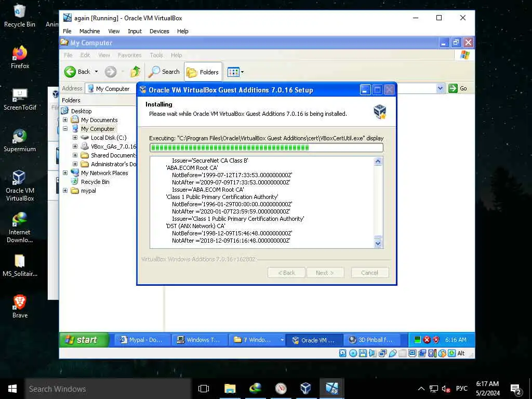The width and height of the screenshot is (532, 399).
Task: Click Search button in Explorer toolbar
Action: [164, 72]
